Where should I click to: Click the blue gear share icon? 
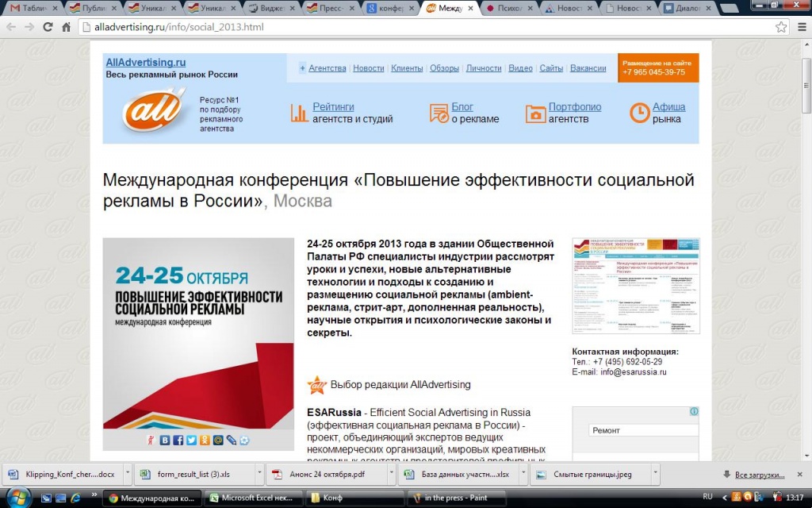(244, 440)
